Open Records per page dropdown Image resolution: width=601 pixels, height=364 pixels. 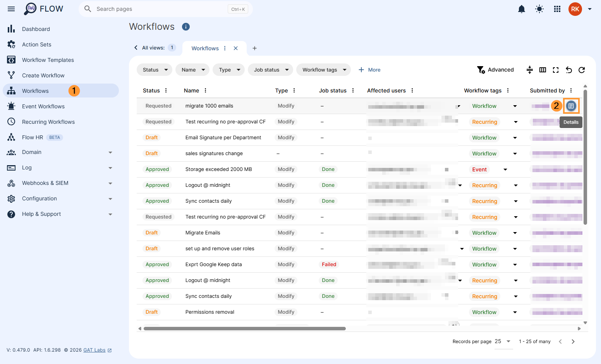(503, 342)
